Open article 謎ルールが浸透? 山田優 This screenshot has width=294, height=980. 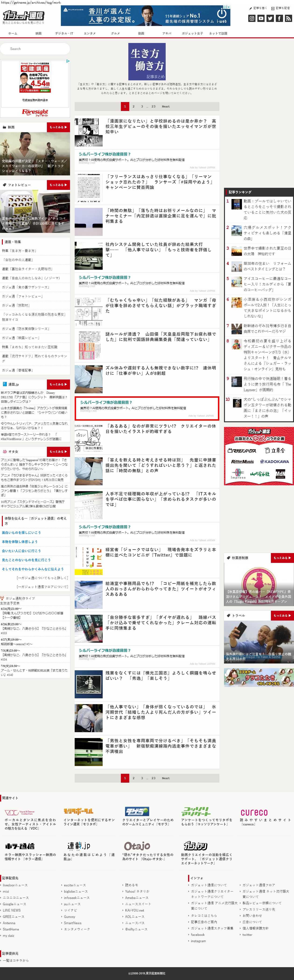click(161, 337)
